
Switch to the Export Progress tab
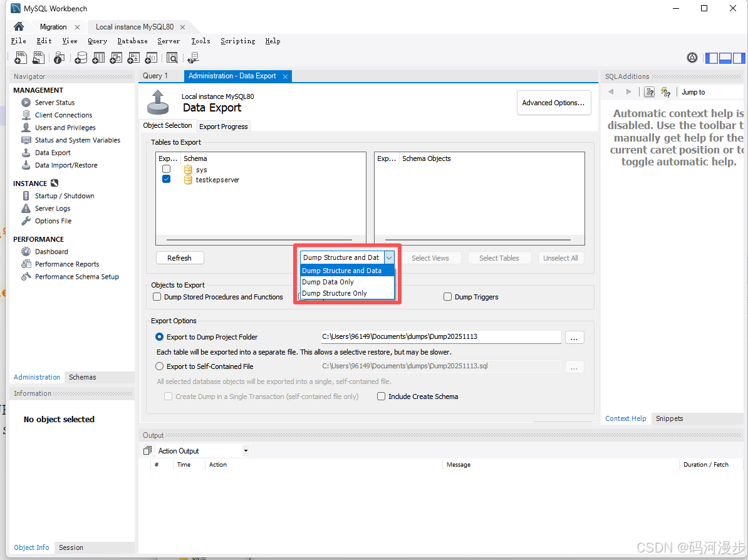(x=223, y=127)
